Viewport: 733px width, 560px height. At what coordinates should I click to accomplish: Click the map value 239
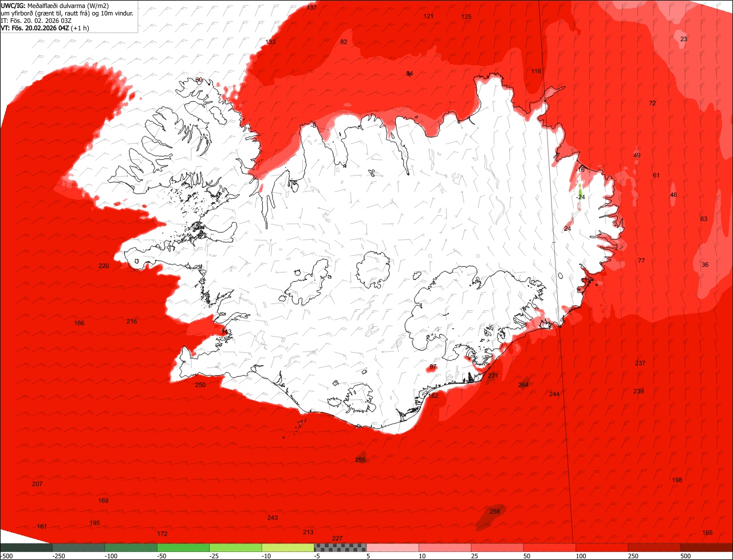639,391
